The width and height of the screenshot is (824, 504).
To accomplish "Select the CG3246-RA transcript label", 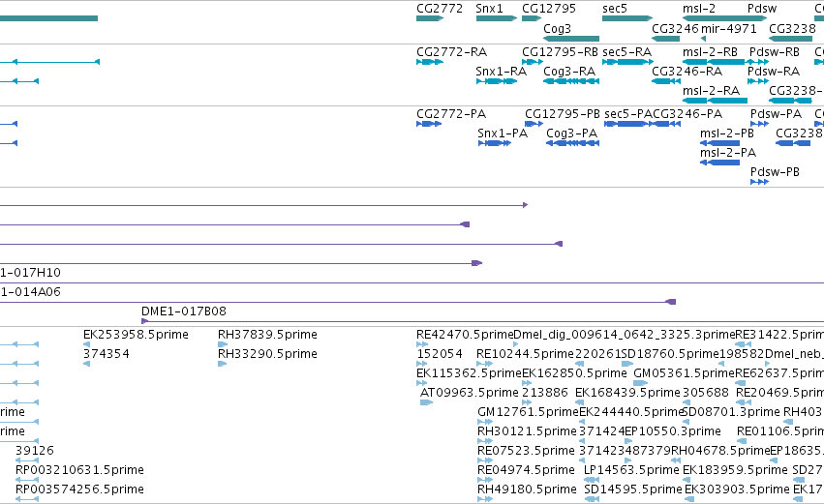I will click(x=687, y=72).
